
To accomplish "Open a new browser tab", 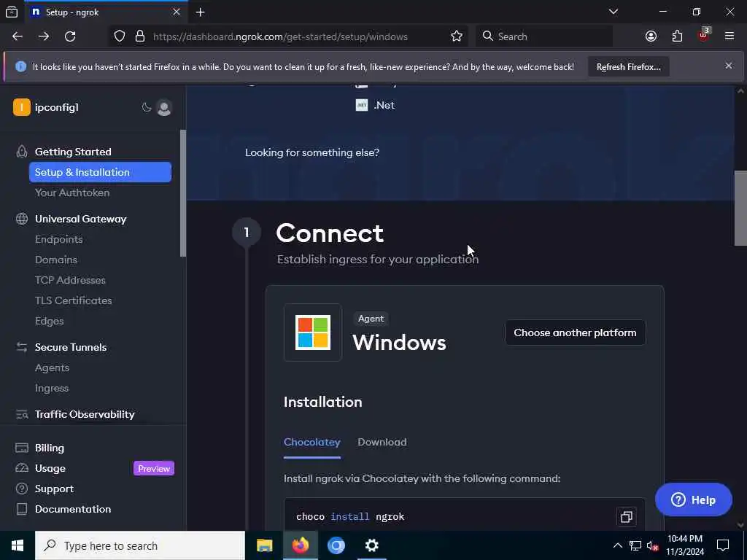I will [x=200, y=12].
